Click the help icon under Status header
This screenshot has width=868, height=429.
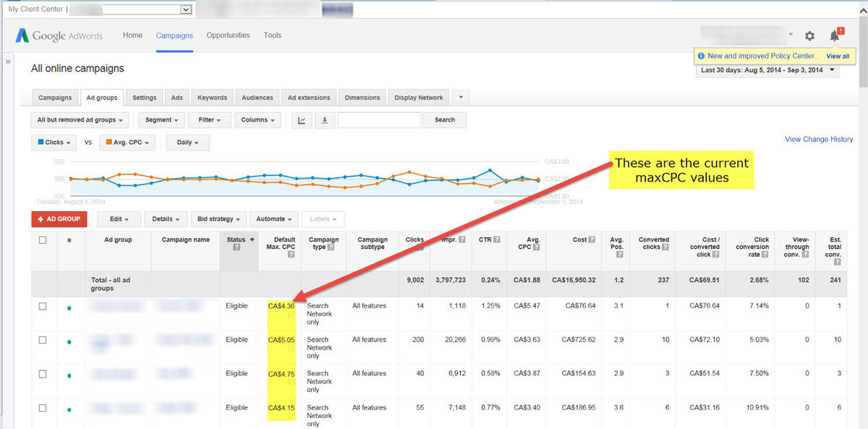(237, 247)
